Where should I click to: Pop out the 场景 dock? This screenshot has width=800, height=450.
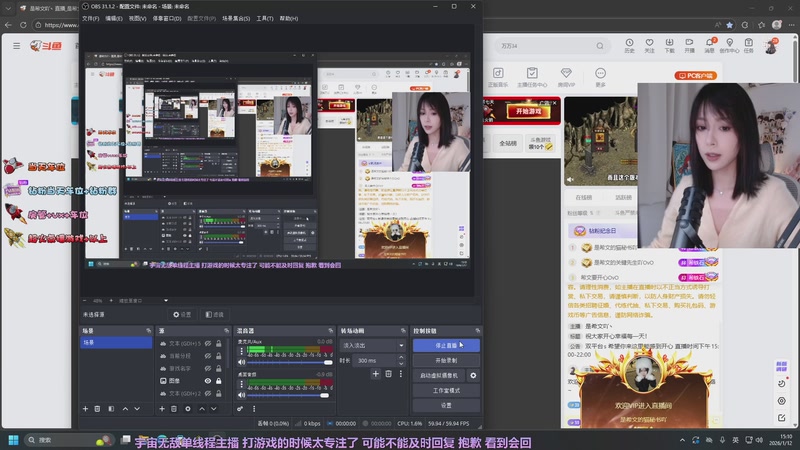[148, 331]
